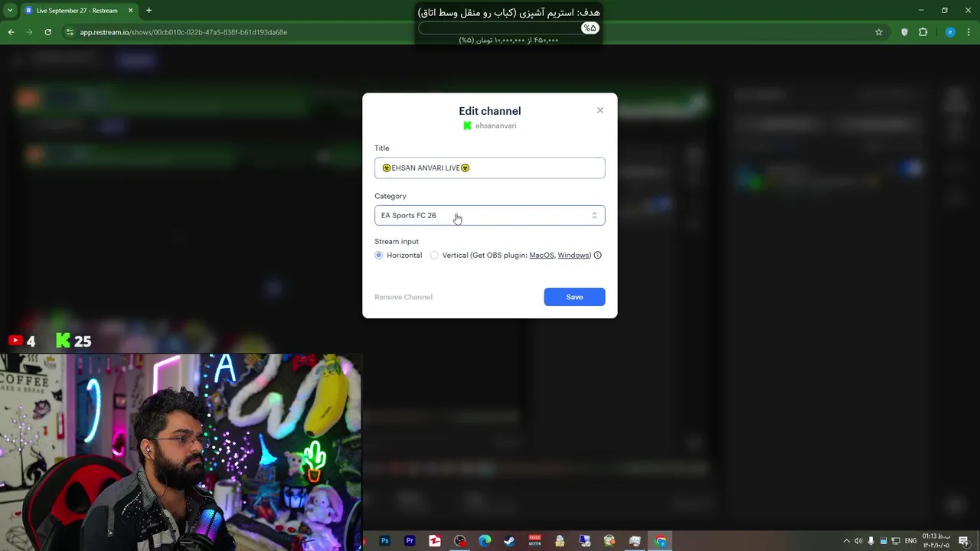Open the Chrome Extensions puzzle menu

click(x=923, y=32)
